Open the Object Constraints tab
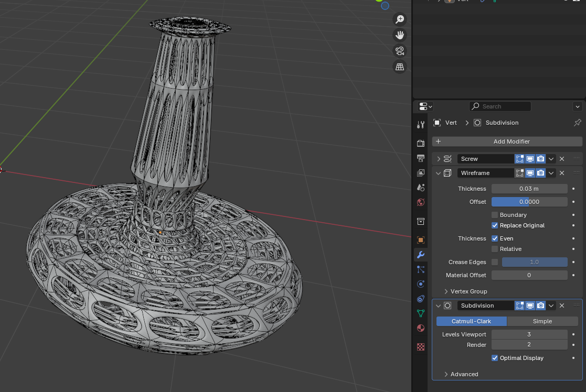The height and width of the screenshot is (392, 586). click(421, 299)
